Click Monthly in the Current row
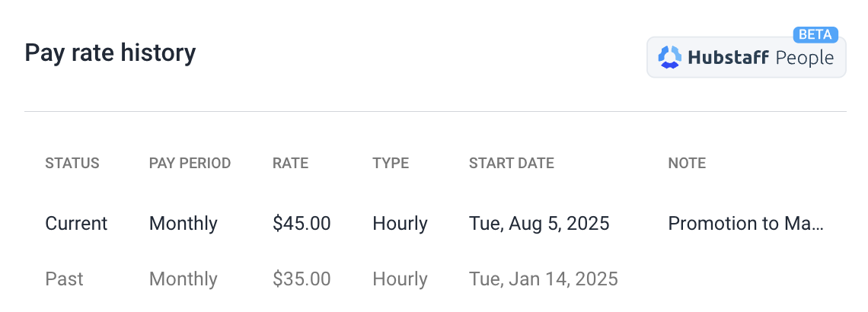868x312 pixels. pyautogui.click(x=183, y=224)
